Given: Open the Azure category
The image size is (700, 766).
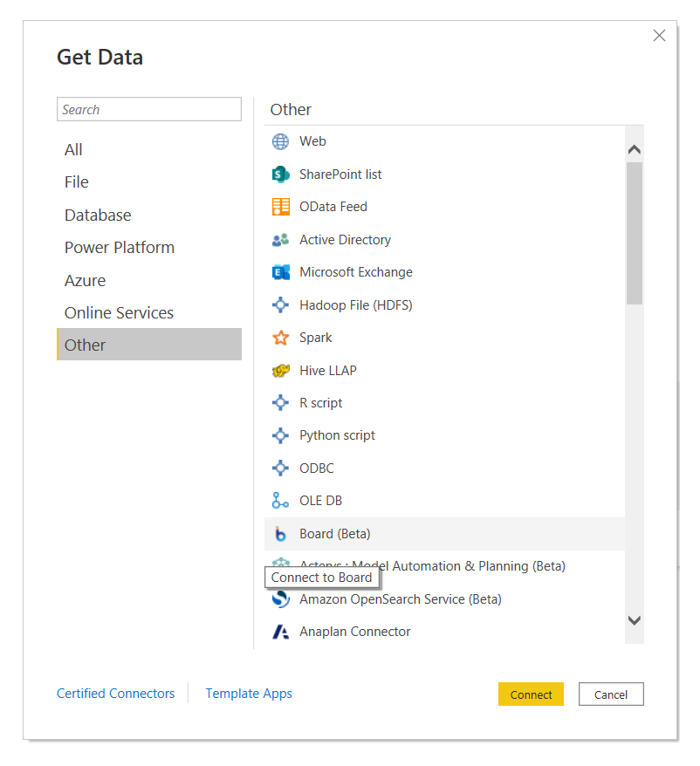Looking at the screenshot, I should point(149,280).
